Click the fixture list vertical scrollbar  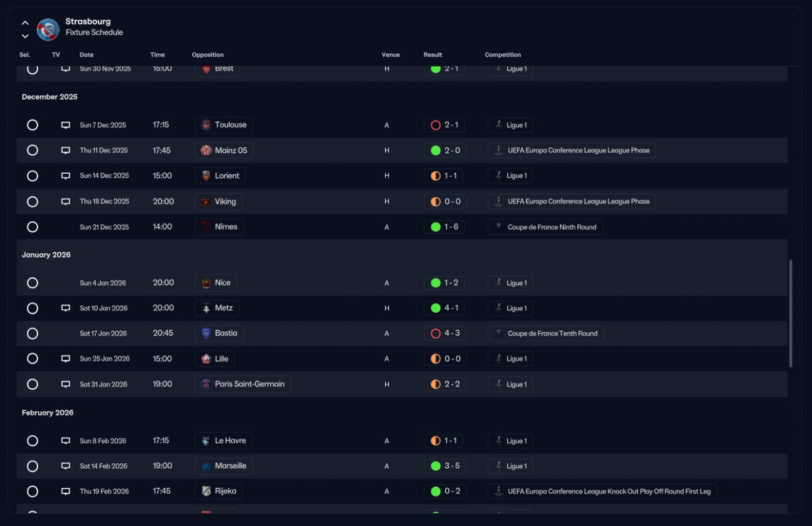coord(790,313)
